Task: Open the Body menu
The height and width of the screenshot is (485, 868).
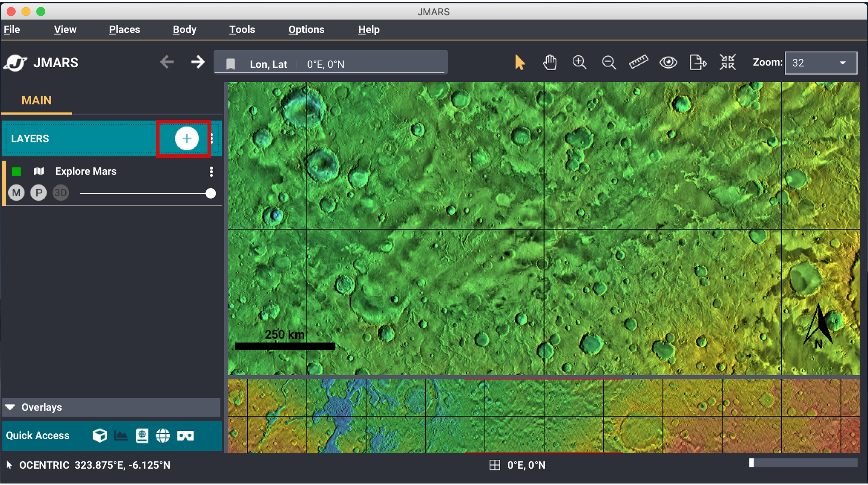Action: pos(184,30)
